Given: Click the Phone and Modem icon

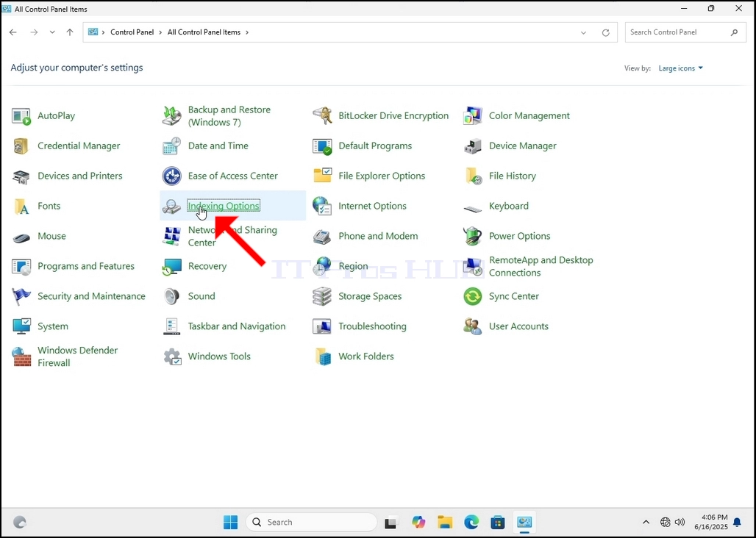Looking at the screenshot, I should [x=322, y=237].
